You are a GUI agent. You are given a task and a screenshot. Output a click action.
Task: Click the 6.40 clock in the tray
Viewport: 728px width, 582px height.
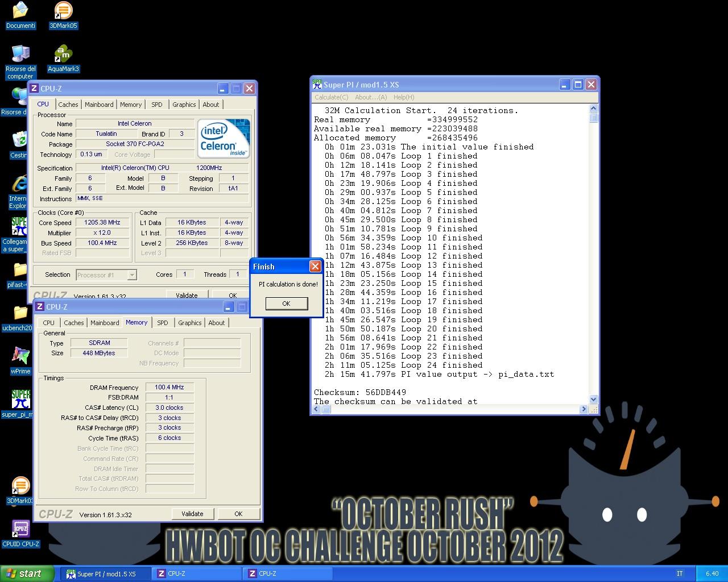[712, 573]
